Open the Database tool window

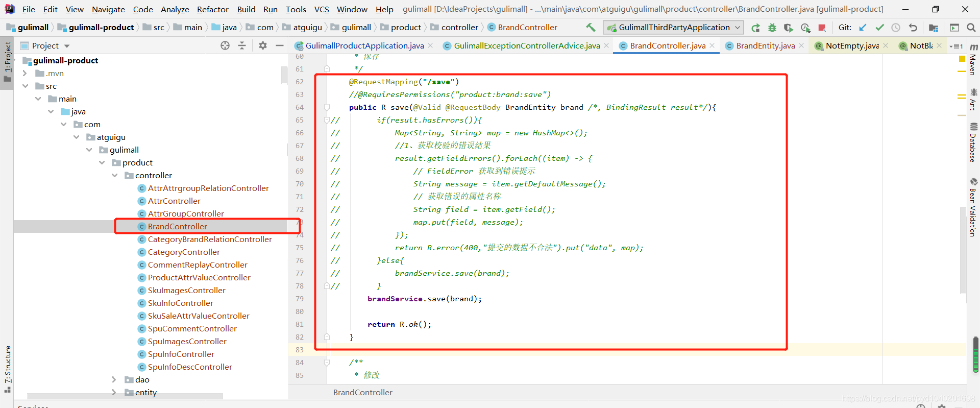tap(973, 142)
